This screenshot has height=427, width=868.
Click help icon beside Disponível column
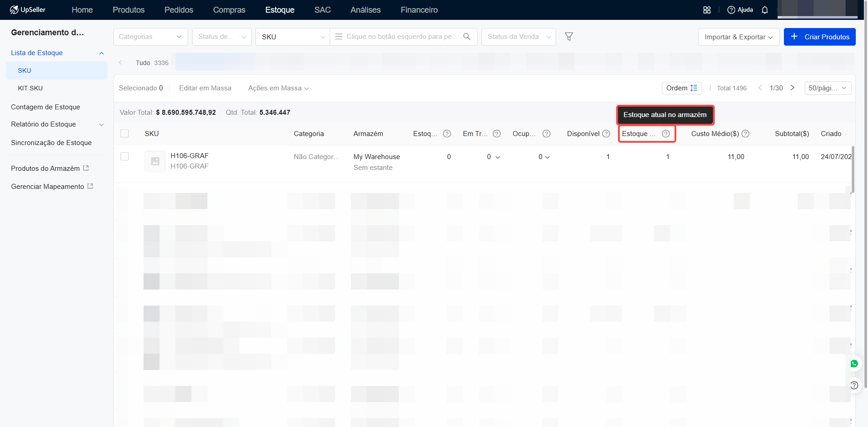point(606,134)
